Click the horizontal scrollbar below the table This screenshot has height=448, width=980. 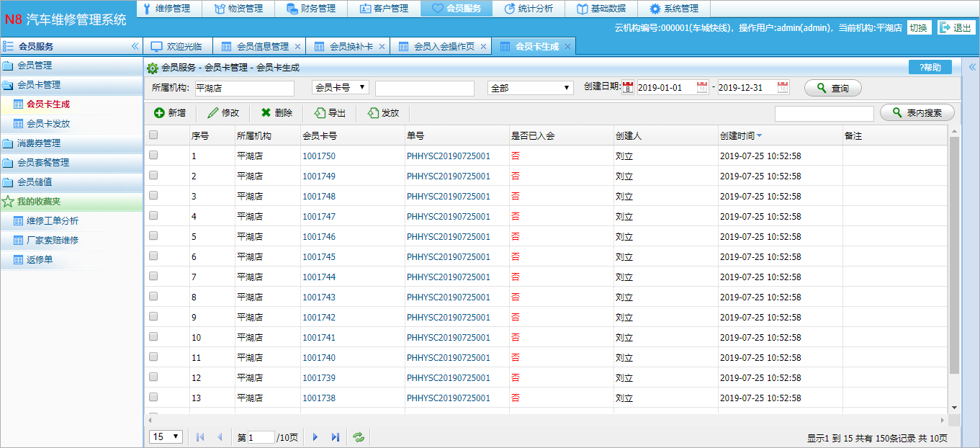tap(547, 419)
